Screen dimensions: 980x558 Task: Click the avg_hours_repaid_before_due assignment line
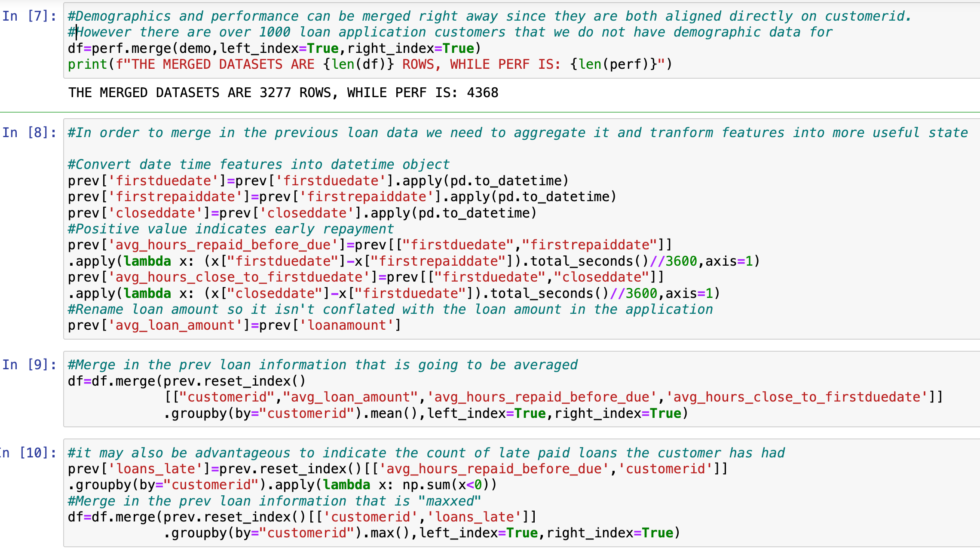pos(370,245)
